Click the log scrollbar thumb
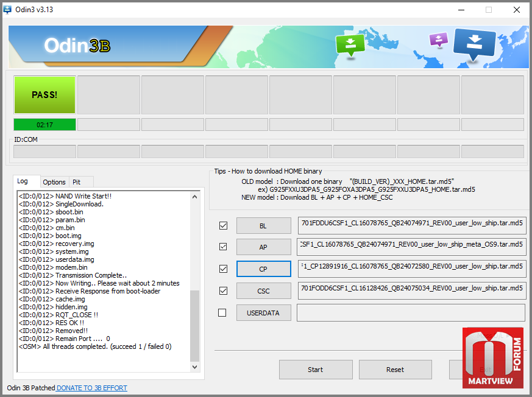The width and height of the screenshot is (532, 397). (195, 326)
